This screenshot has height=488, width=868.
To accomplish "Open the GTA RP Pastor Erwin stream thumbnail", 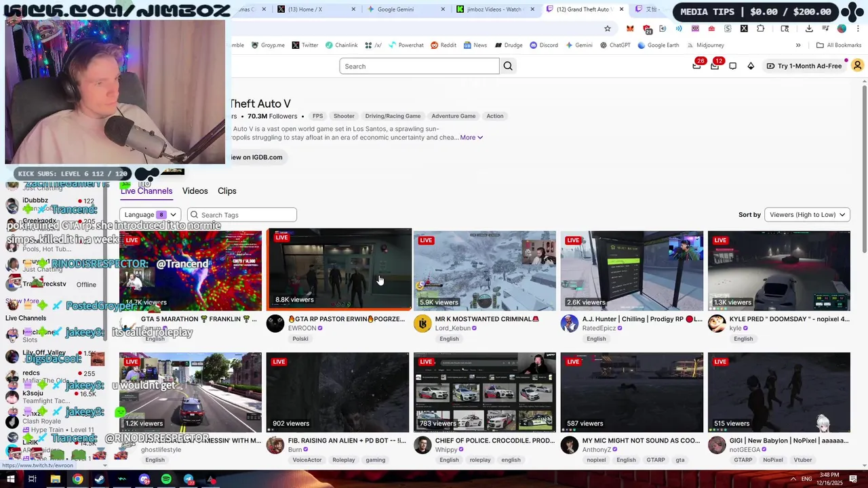I will [338, 269].
